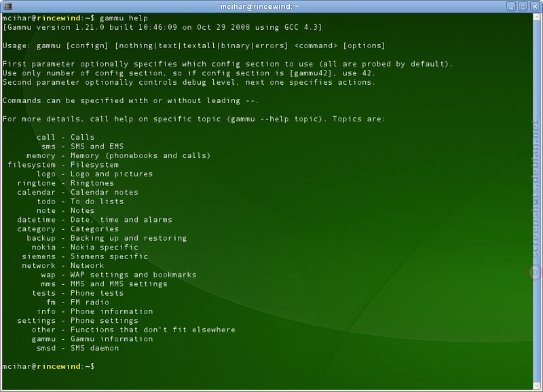Click the 'memory - Memory (phonebooks and calls)' row
Image resolution: width=543 pixels, height=392 pixels.
(118, 156)
